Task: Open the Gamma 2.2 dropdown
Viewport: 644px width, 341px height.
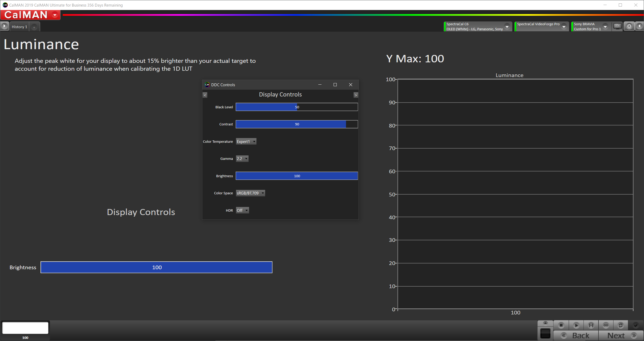Action: coord(242,159)
